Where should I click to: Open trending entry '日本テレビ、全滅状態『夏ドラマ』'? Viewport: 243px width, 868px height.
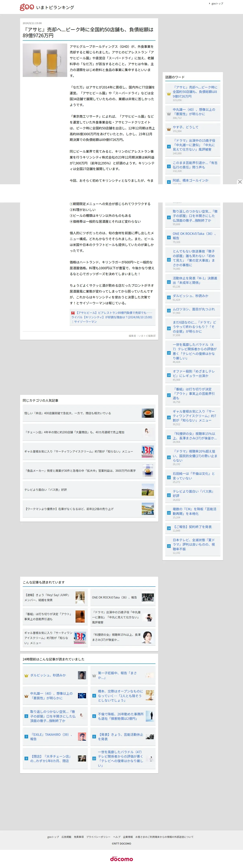(x=194, y=544)
